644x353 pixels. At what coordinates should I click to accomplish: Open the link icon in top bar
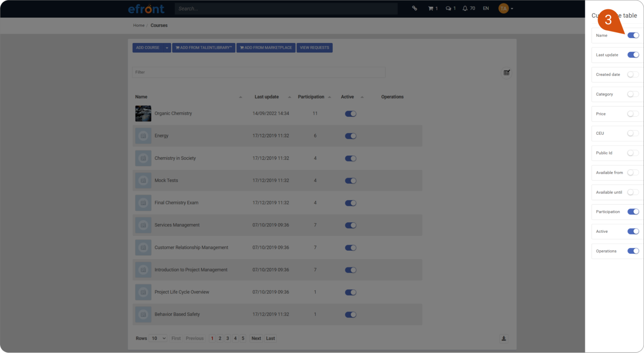415,8
